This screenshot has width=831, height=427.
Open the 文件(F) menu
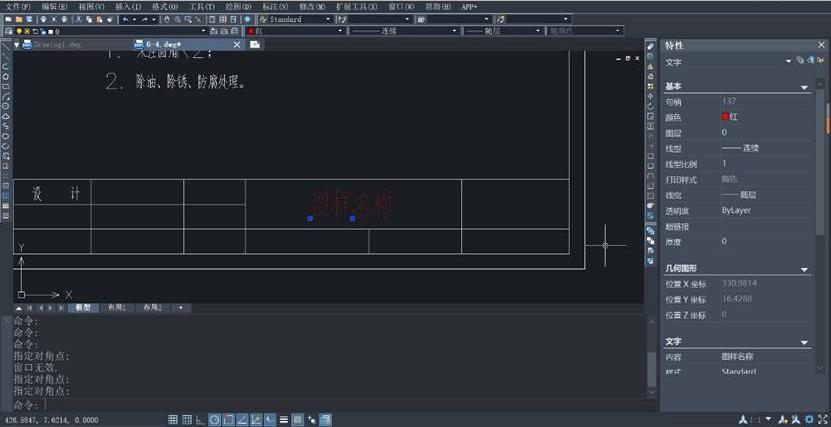17,7
